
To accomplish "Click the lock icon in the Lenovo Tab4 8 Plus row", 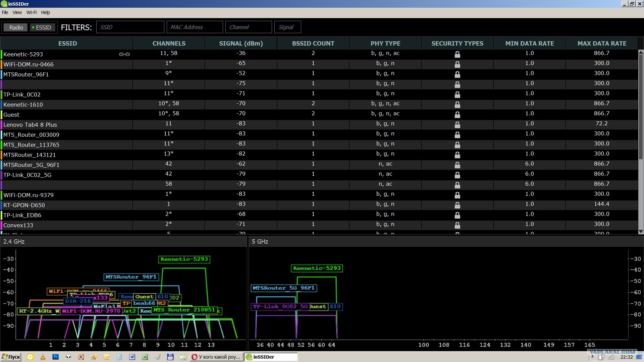I will 457,125.
